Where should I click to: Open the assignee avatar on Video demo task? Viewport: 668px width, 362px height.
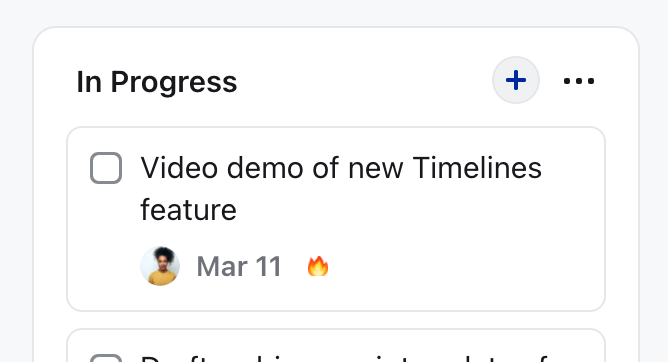160,266
